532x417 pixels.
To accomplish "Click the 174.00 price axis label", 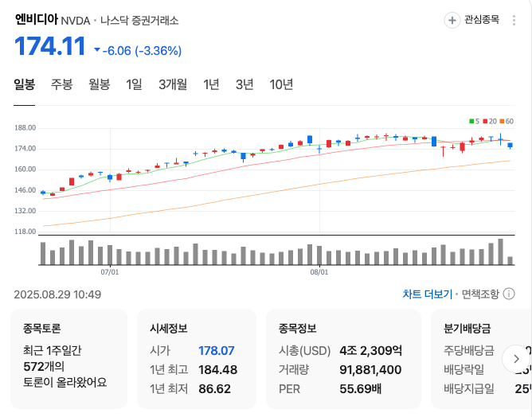I will pos(25,149).
